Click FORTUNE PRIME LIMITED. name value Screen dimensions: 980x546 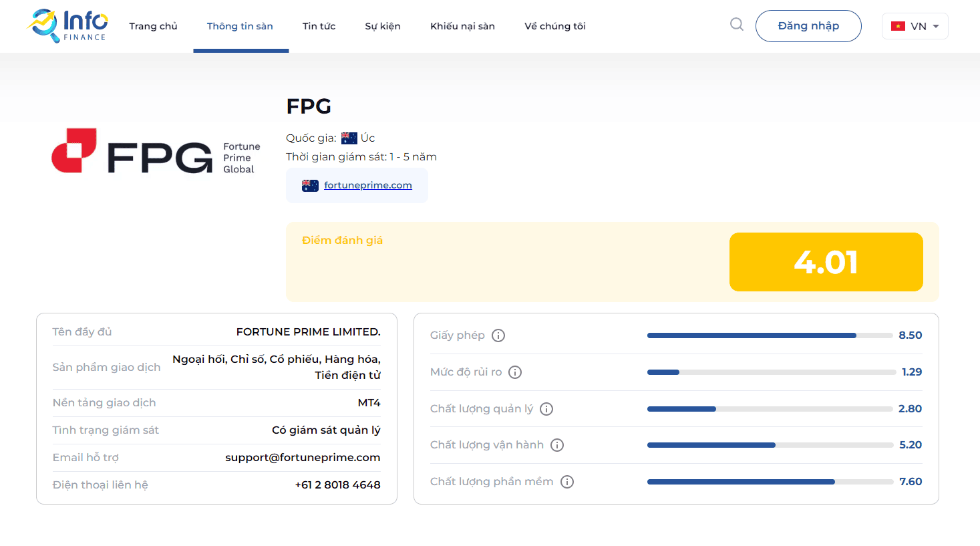tap(309, 332)
